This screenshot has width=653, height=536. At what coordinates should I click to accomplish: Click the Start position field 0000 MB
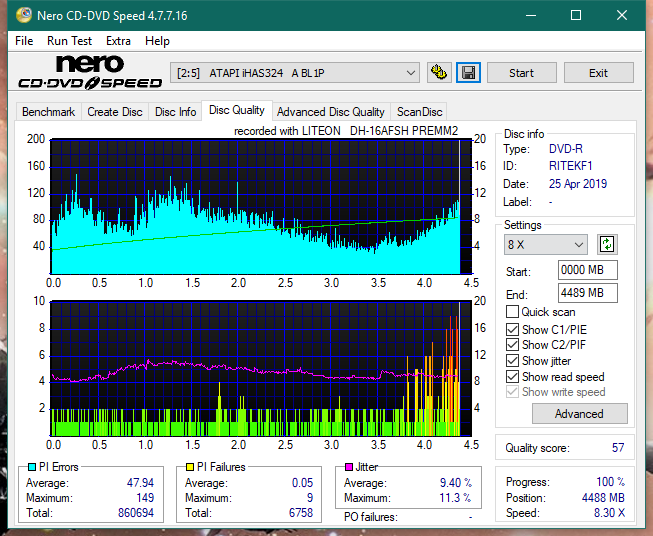click(x=587, y=270)
